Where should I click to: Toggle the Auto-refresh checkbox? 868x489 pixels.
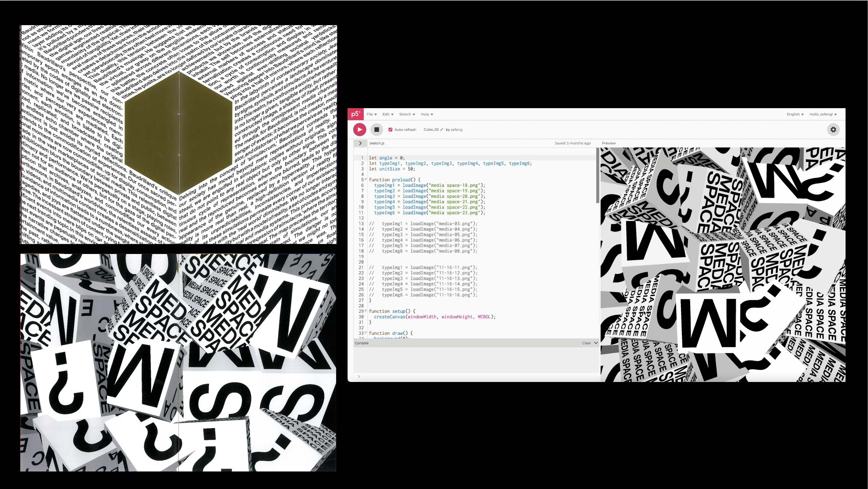[x=390, y=129]
